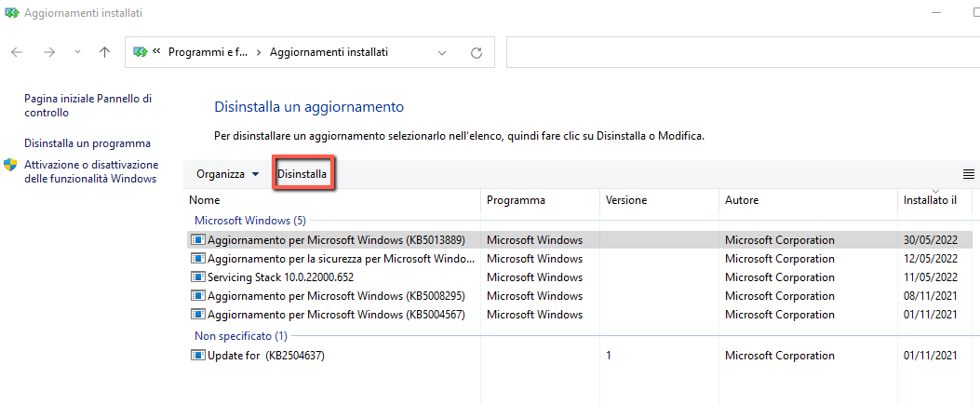The image size is (980, 405).
Task: Sort by Programma column header
Action: click(x=541, y=200)
